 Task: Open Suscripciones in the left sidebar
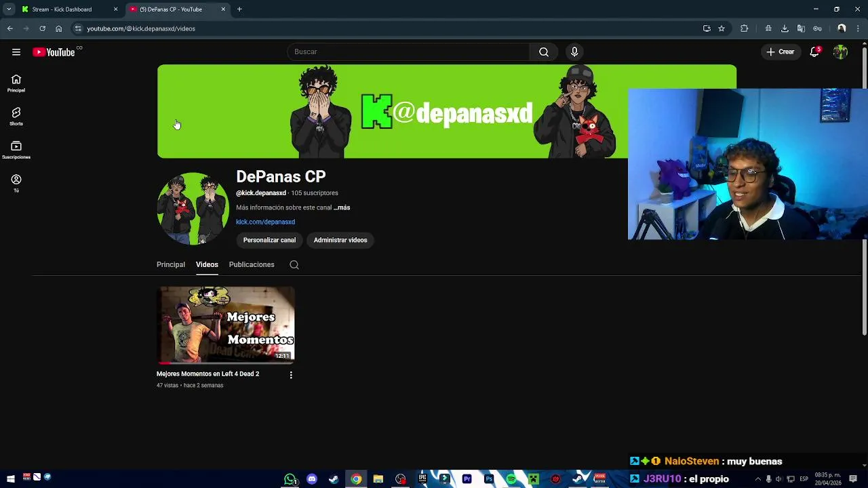(16, 150)
